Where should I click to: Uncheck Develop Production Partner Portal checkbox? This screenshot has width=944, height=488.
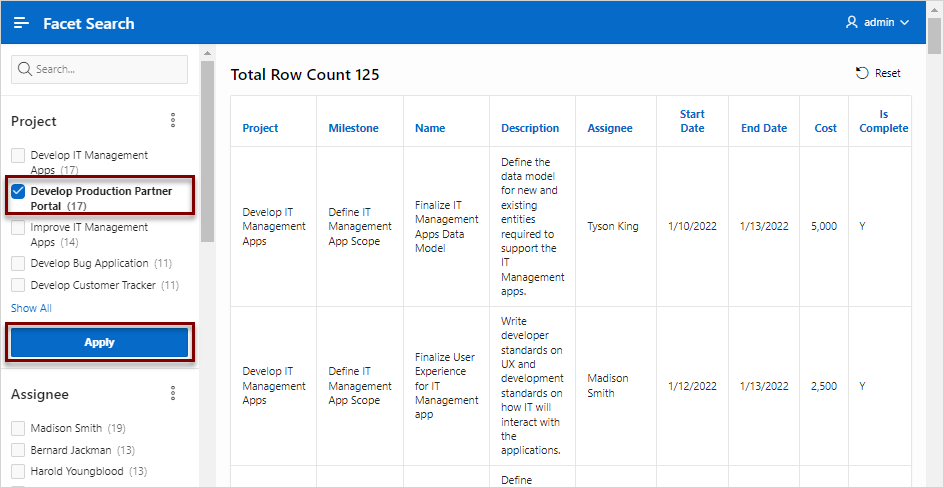tap(19, 191)
